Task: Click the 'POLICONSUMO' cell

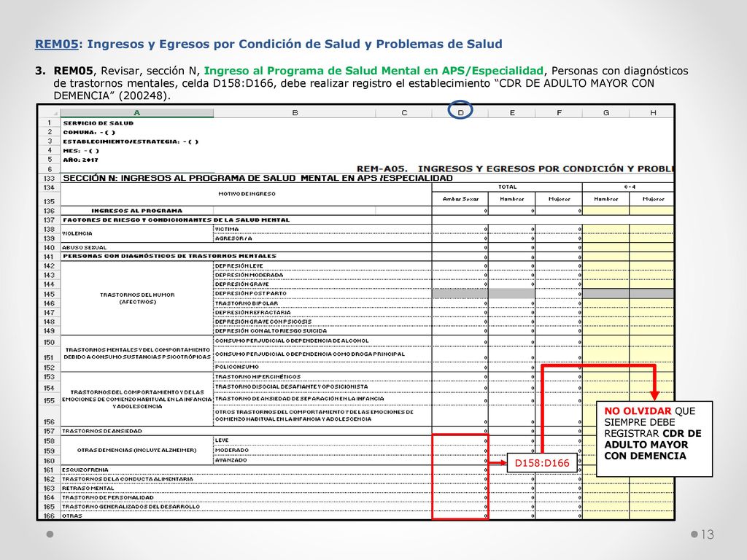Action: [322, 367]
